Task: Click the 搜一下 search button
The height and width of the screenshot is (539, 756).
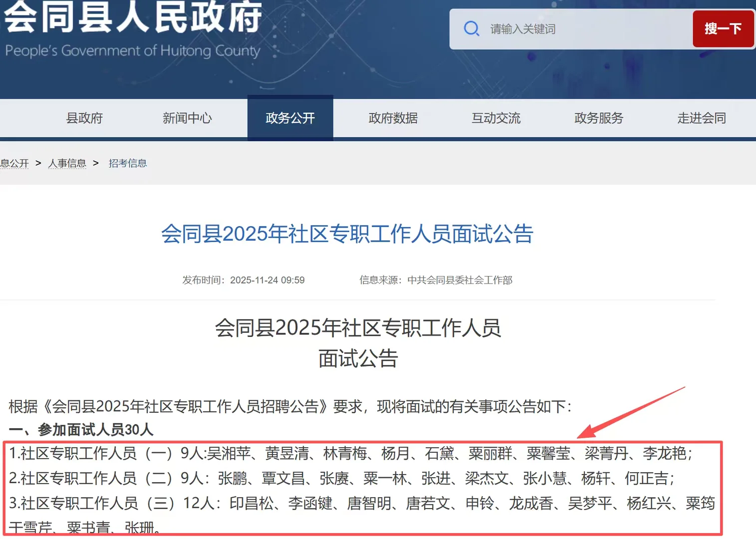Action: coord(723,28)
